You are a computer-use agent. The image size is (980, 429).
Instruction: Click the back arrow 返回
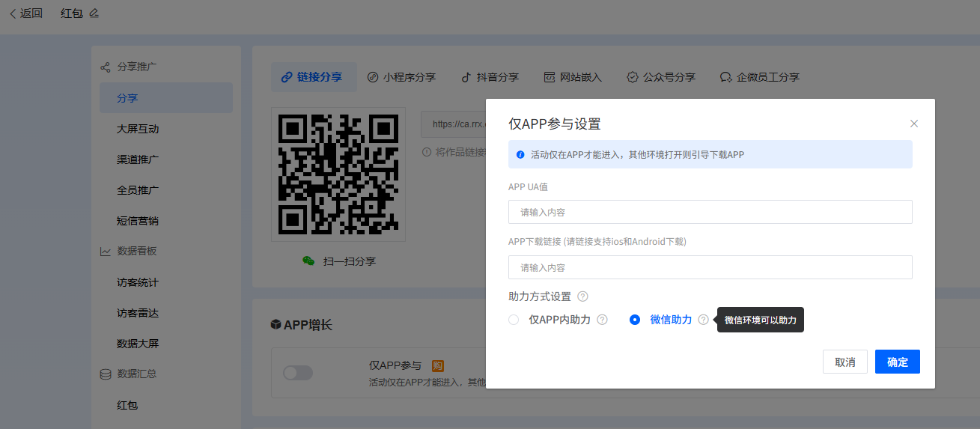[x=25, y=13]
